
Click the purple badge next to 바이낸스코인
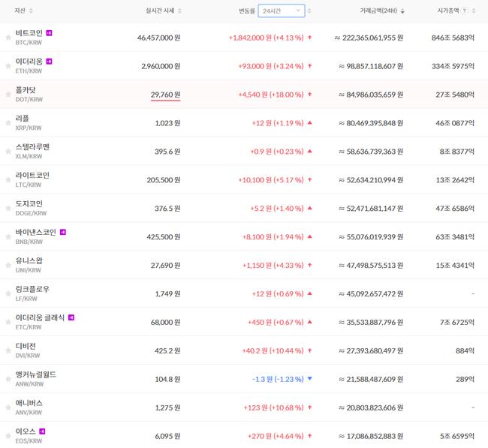click(x=62, y=232)
